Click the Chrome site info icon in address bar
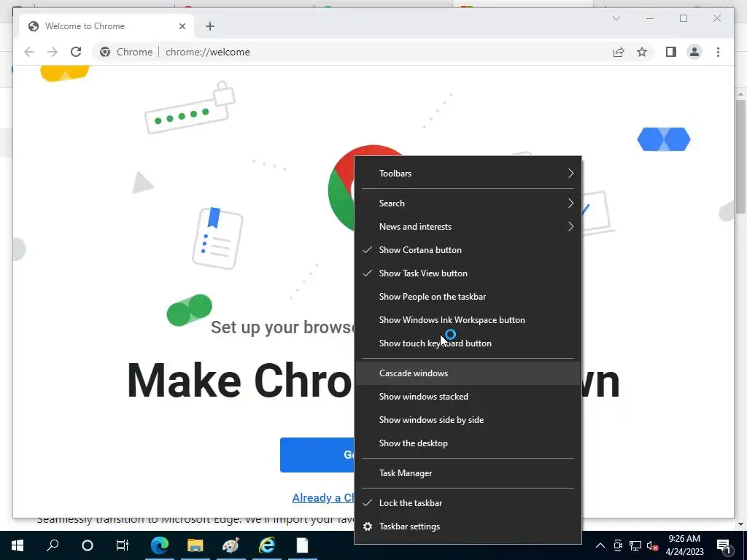The image size is (747, 560). (x=105, y=52)
